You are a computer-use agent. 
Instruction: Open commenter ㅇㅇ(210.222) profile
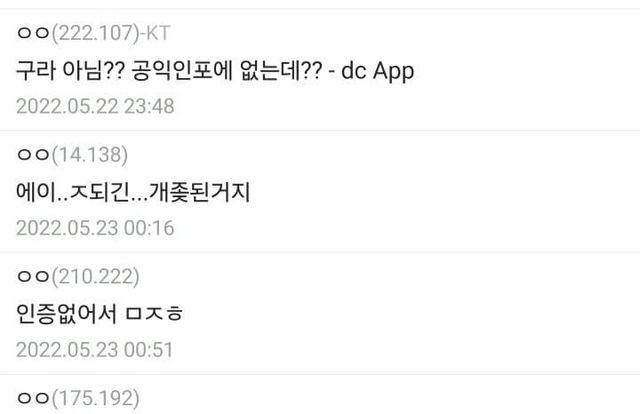click(78, 276)
